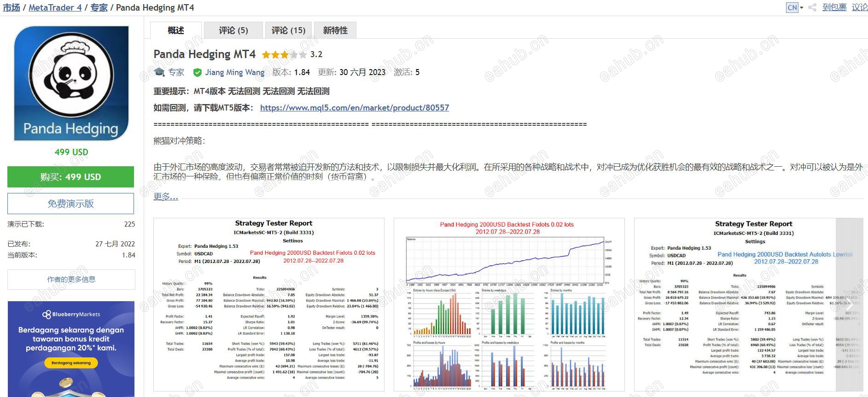Click the 议论 link at top right
Viewport: 868px width, 397px height.
point(860,7)
